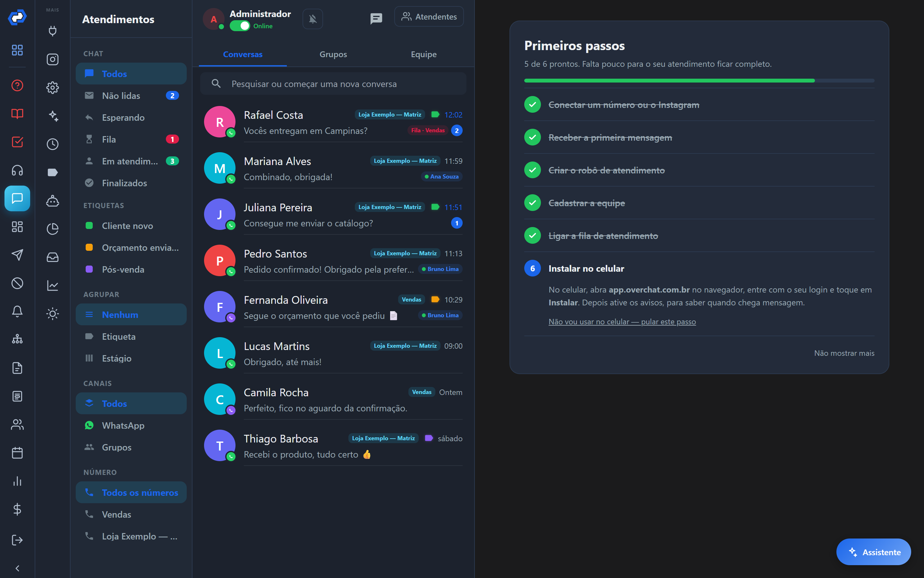Toggle the Online status switch
This screenshot has width=924, height=578.
pyautogui.click(x=239, y=26)
